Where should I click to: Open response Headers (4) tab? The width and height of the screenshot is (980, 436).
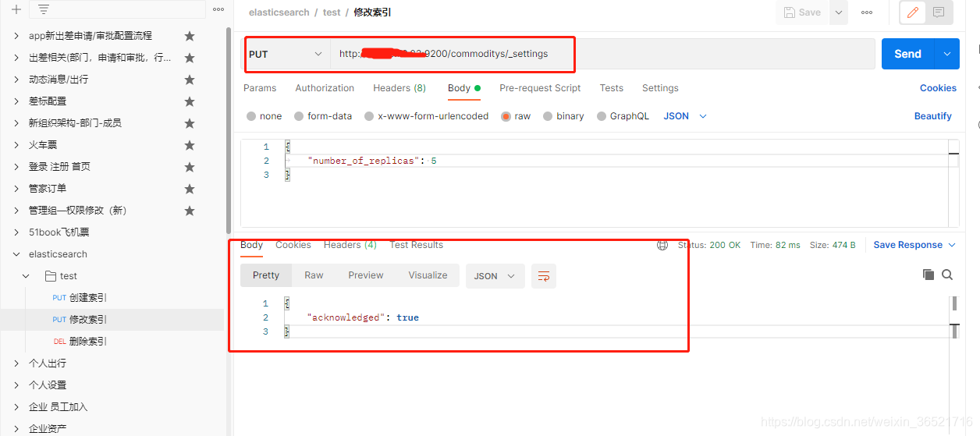(x=350, y=245)
